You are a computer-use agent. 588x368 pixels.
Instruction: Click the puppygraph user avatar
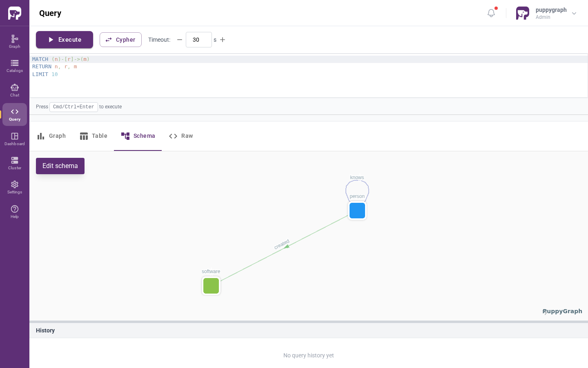point(523,13)
